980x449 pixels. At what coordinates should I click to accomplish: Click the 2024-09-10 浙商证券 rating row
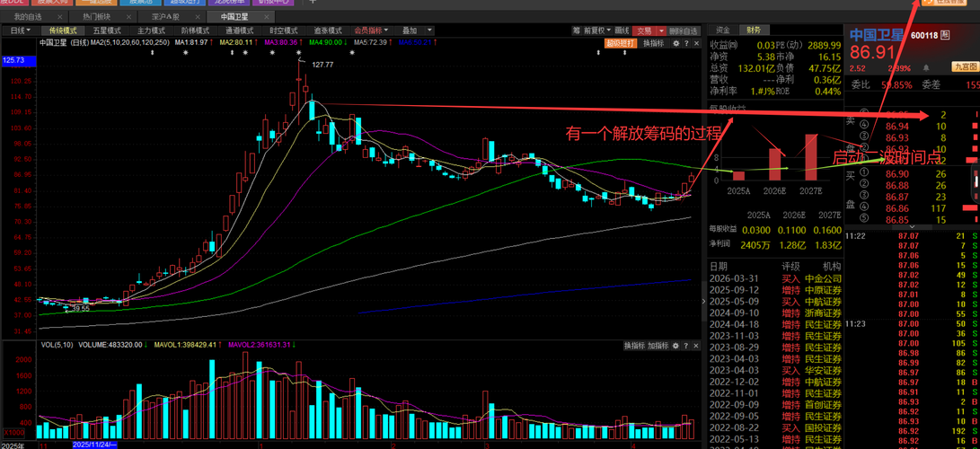775,313
